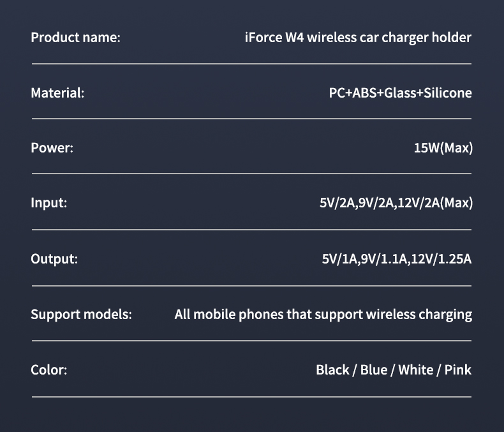Screen dimensions: 504x432
Task: Click the divider line below Color row
Action: coord(251,397)
